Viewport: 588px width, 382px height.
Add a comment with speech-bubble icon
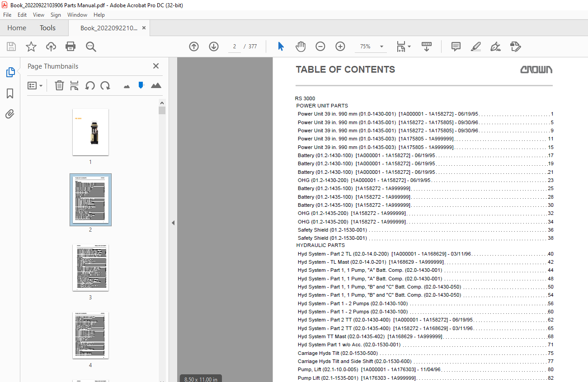coord(456,47)
